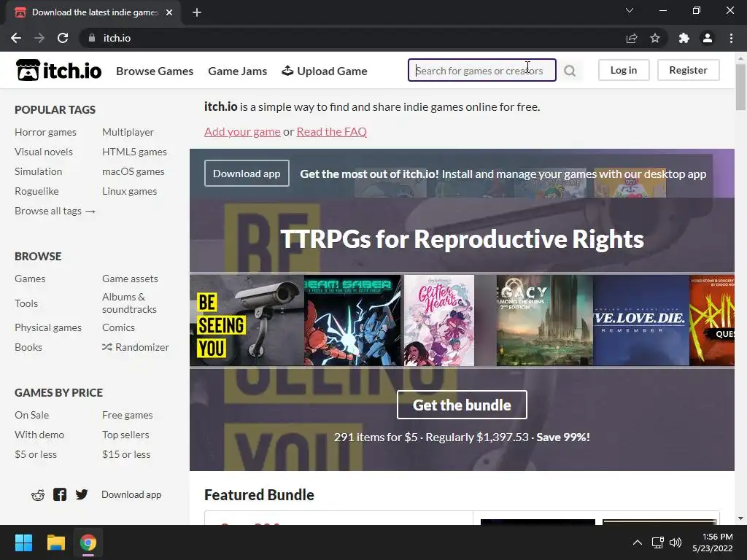The height and width of the screenshot is (560, 747).
Task: Open Top sellers link
Action: (125, 435)
